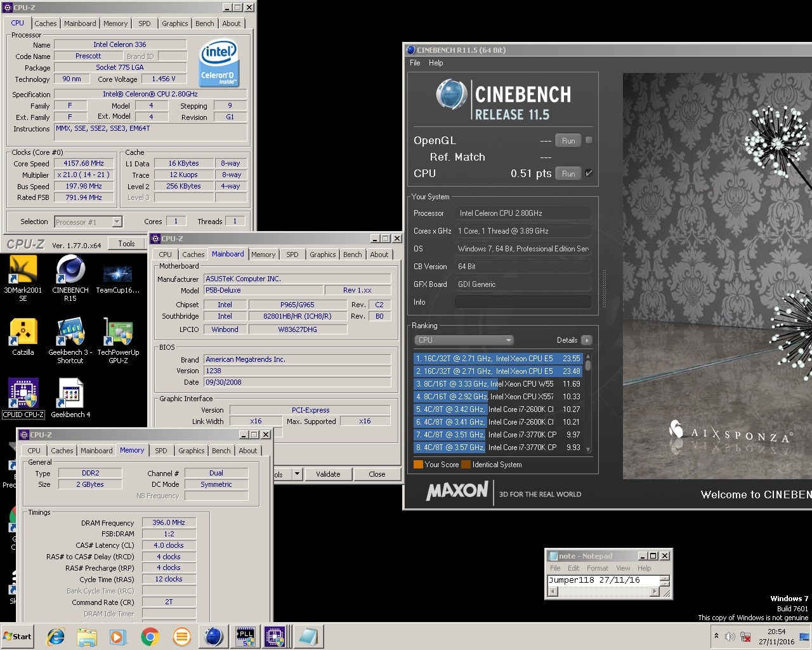
Task: Click the Windows Start button
Action: pos(18,637)
